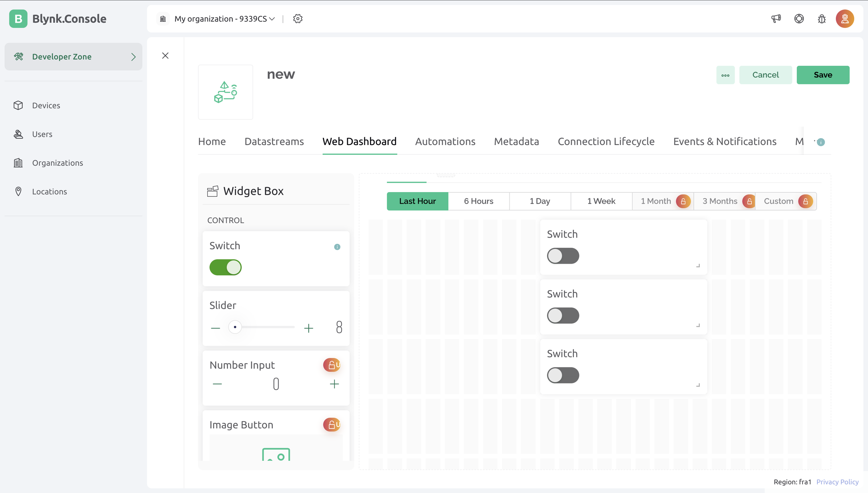Screen dimensions: 868x493
Task: Expand the Developer Zone chevron
Action: pos(133,56)
